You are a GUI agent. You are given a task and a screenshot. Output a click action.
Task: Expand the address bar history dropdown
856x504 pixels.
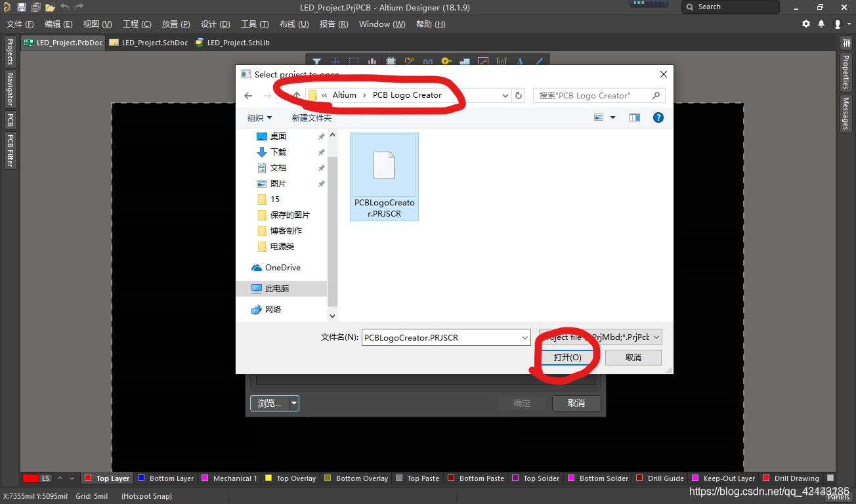click(505, 95)
